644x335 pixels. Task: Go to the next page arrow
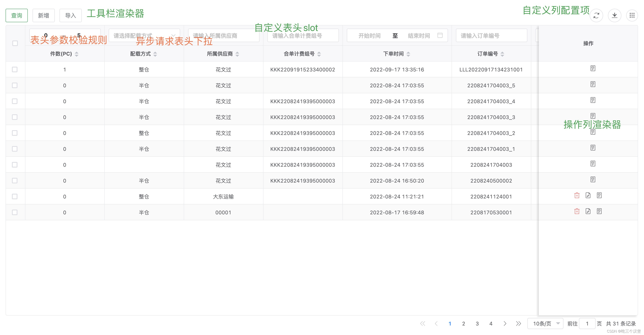pyautogui.click(x=505, y=323)
